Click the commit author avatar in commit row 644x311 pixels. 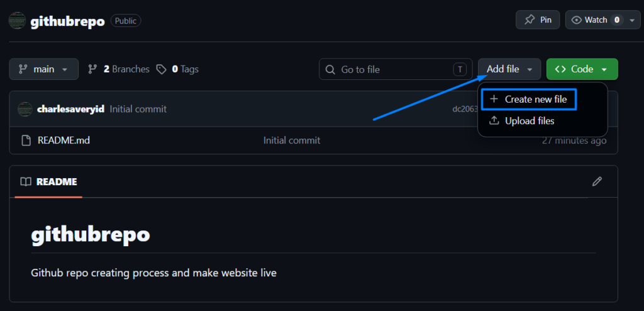tap(25, 109)
